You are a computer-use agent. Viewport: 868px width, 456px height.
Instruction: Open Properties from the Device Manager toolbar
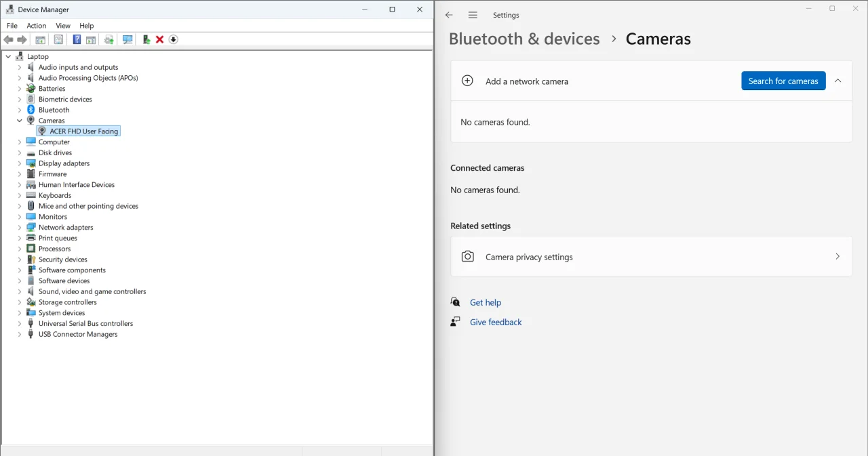pos(59,40)
